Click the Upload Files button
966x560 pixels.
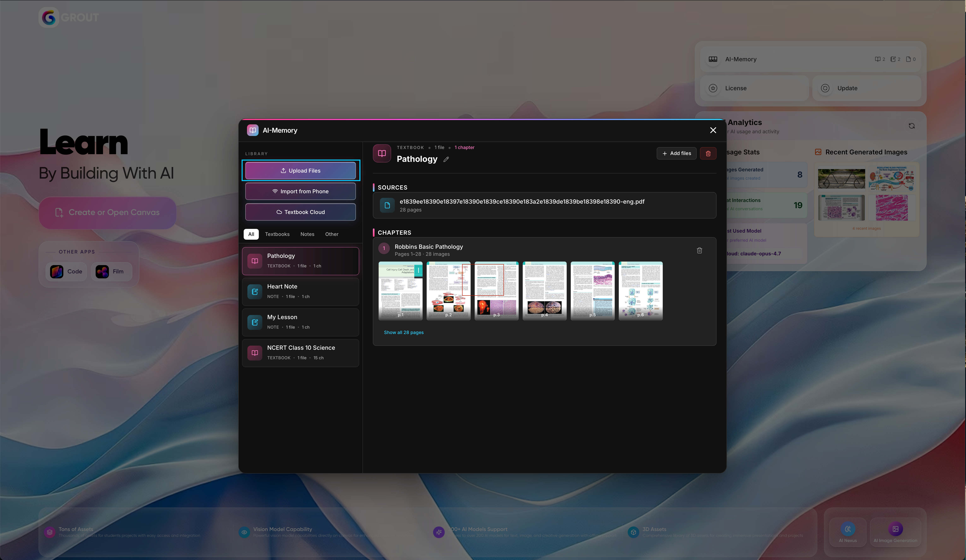point(301,171)
